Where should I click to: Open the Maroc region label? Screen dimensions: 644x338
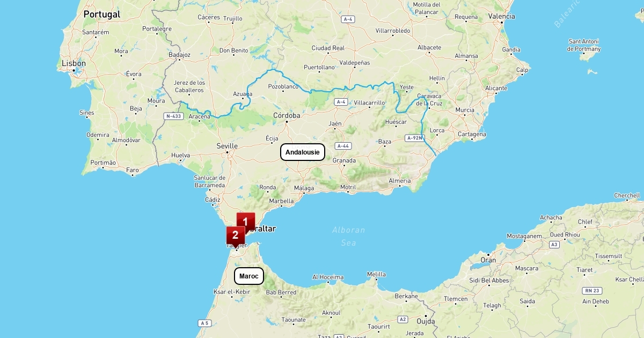[249, 276]
